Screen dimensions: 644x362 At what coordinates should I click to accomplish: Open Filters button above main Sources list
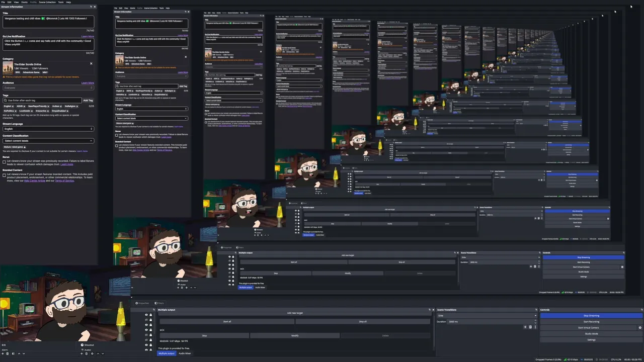(159, 303)
